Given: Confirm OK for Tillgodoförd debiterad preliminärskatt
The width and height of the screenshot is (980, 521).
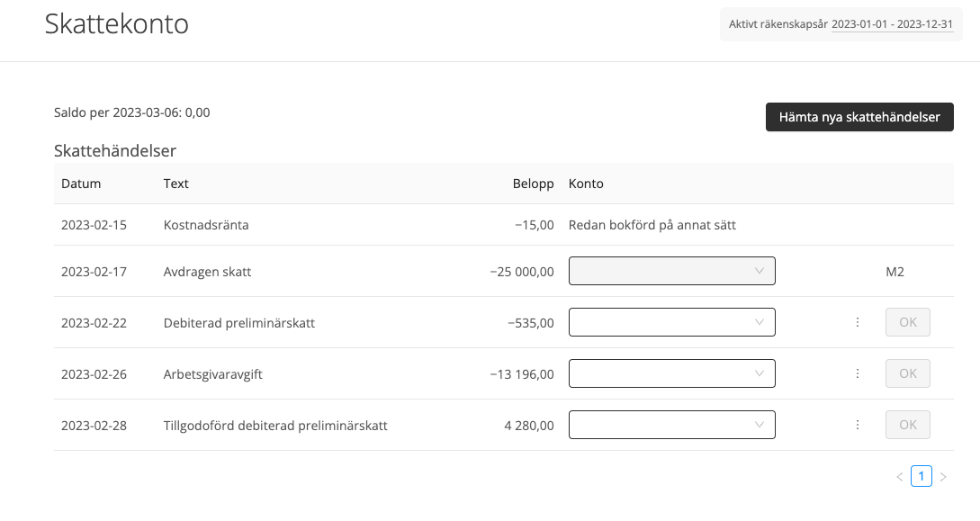Looking at the screenshot, I should [x=907, y=425].
